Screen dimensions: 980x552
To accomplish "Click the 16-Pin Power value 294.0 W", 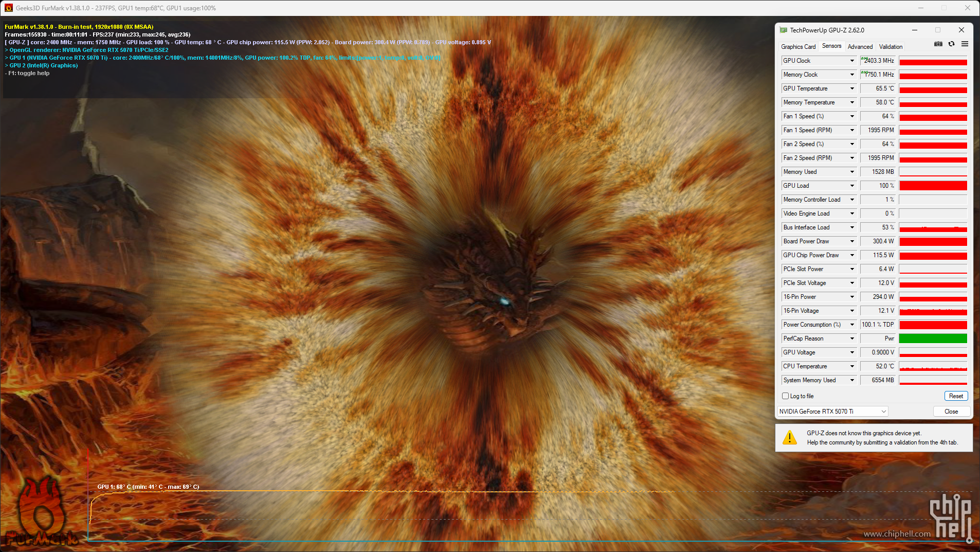I will click(x=878, y=297).
